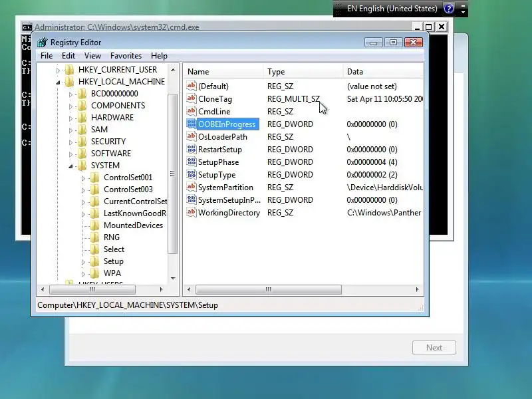
Task: Click the SystemPartition string icon
Action: tap(192, 187)
